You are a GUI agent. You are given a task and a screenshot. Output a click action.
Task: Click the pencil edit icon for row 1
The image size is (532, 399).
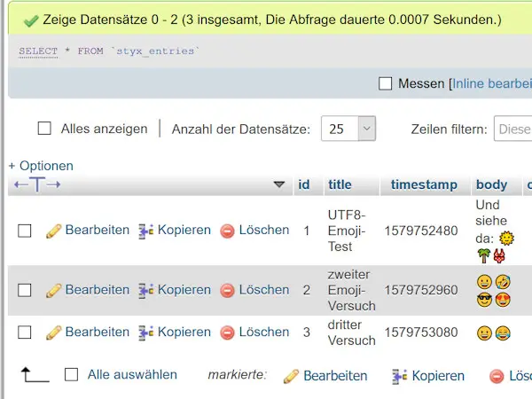(x=53, y=231)
